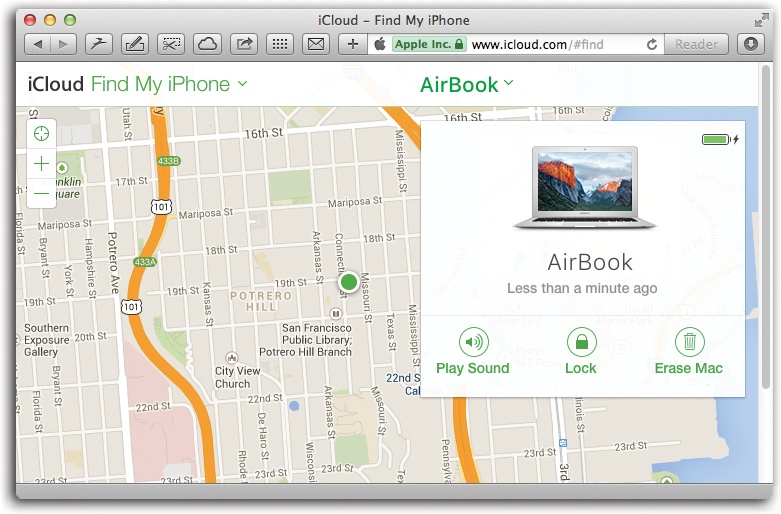
Task: Click Erase Mac
Action: tap(689, 352)
